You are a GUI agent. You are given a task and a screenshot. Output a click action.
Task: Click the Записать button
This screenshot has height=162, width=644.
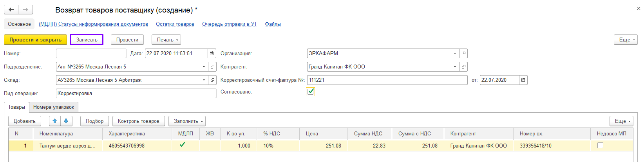click(87, 40)
